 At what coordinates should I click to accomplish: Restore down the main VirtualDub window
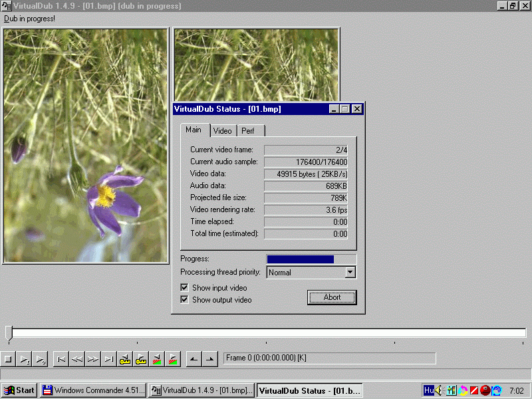point(513,6)
